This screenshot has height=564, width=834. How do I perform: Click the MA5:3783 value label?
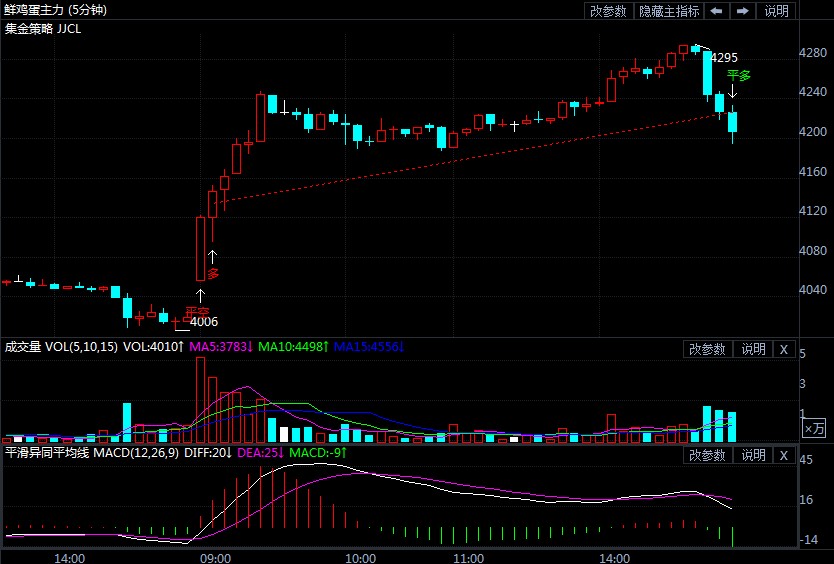click(221, 347)
